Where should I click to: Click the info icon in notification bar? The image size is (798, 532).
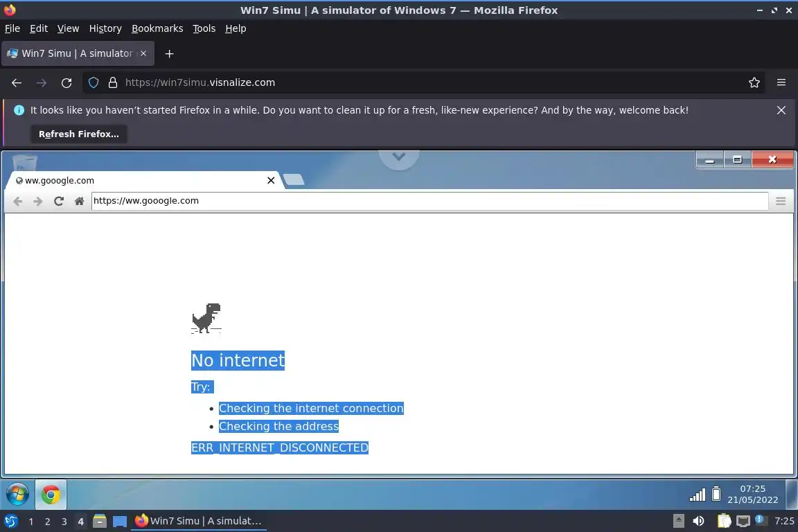coord(19,110)
